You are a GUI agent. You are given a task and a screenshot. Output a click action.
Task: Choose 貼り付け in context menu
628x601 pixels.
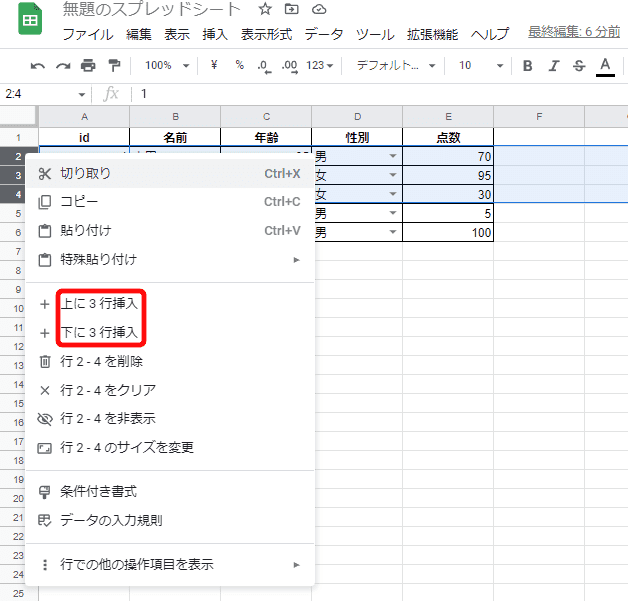[x=170, y=231]
